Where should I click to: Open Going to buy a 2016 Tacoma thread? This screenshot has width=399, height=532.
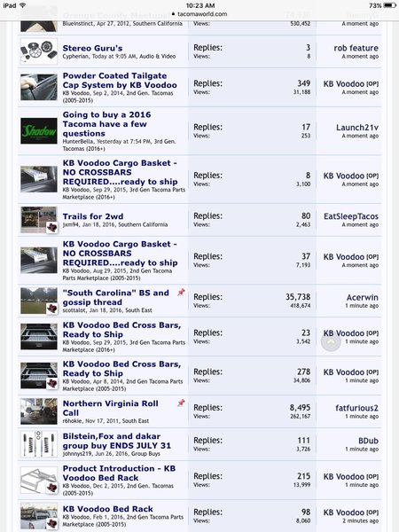click(106, 124)
